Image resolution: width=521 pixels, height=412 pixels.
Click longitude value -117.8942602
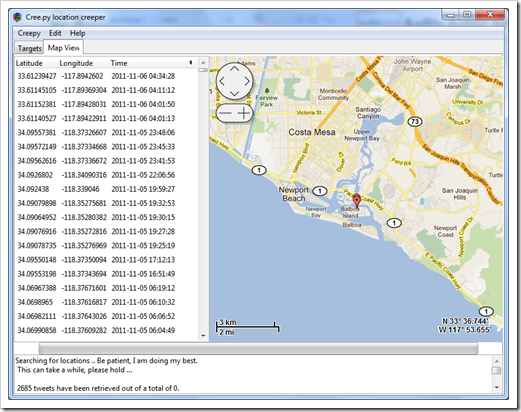click(82, 76)
